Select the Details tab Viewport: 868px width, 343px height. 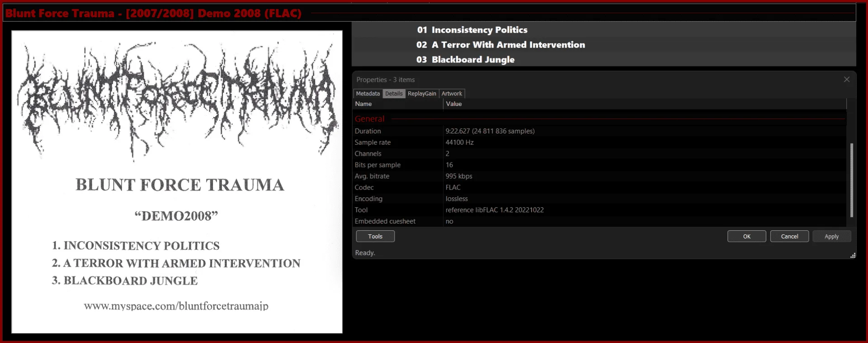tap(394, 94)
